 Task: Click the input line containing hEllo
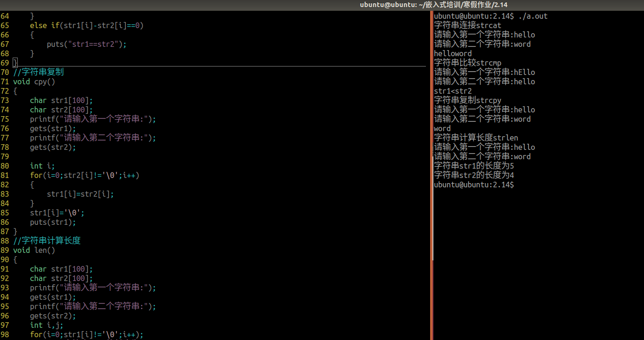click(484, 72)
